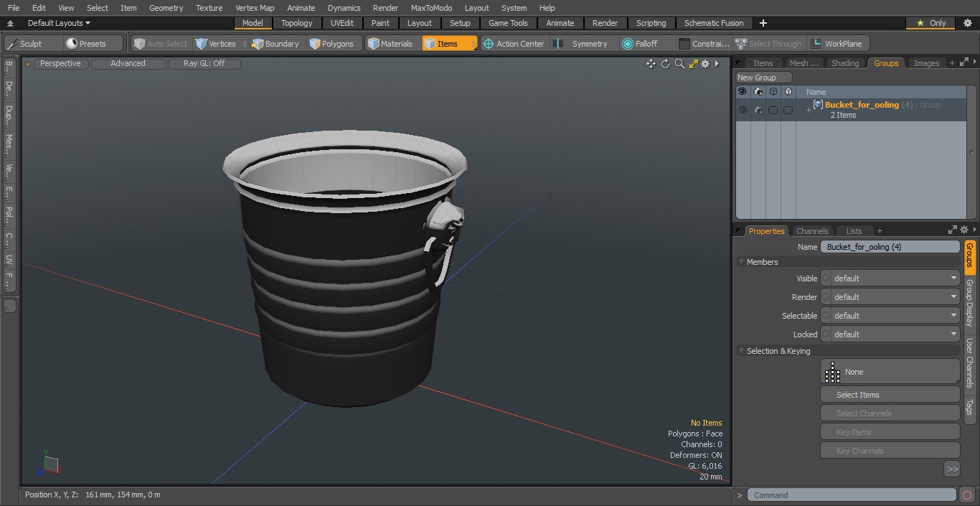Switch to Channels tab

tap(812, 231)
